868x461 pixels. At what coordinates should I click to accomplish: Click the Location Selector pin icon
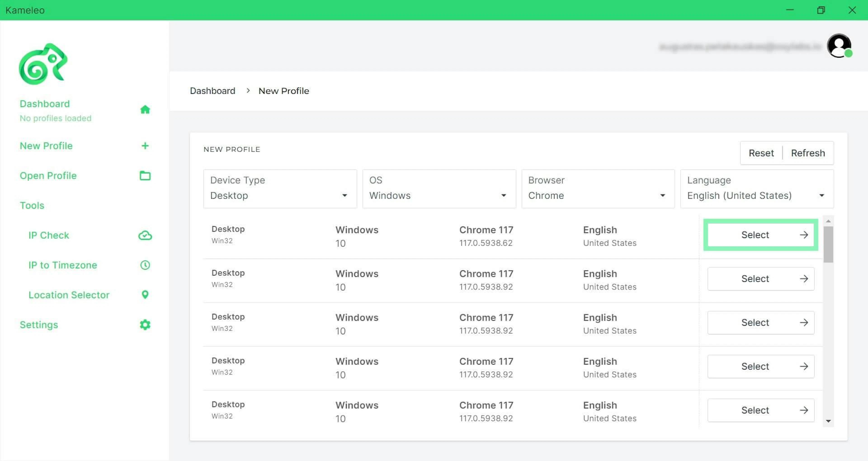(145, 295)
